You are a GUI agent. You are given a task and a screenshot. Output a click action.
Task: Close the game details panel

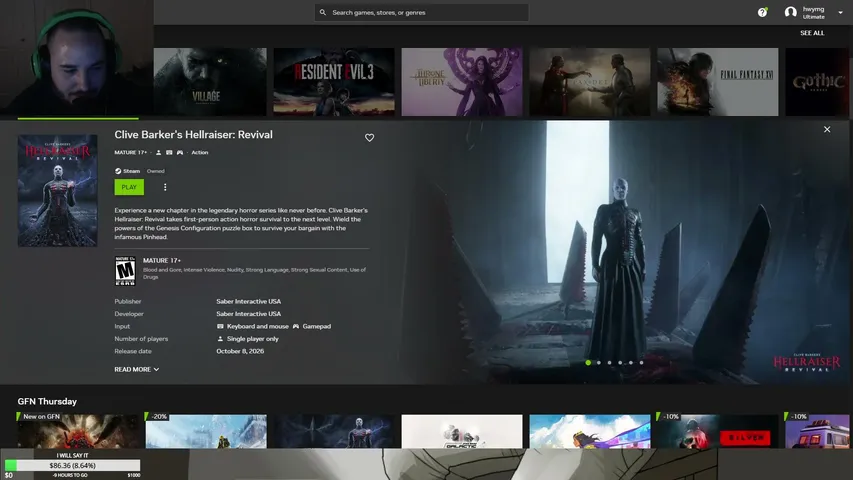(827, 130)
